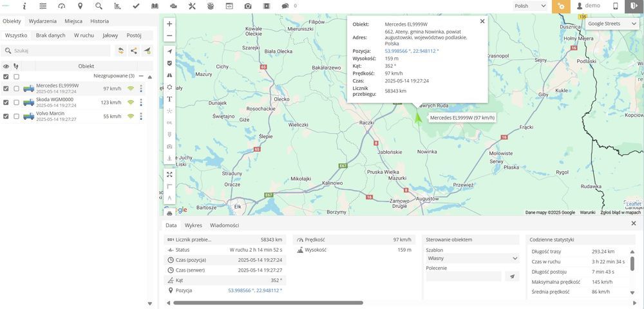Click Pozycja coordinates link in Data panel
Viewport: 644px width, 309px height.
click(255, 290)
